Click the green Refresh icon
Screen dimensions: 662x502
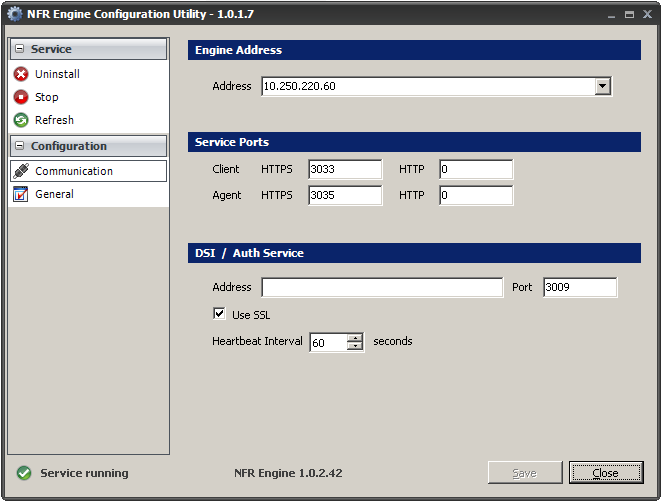(21, 120)
